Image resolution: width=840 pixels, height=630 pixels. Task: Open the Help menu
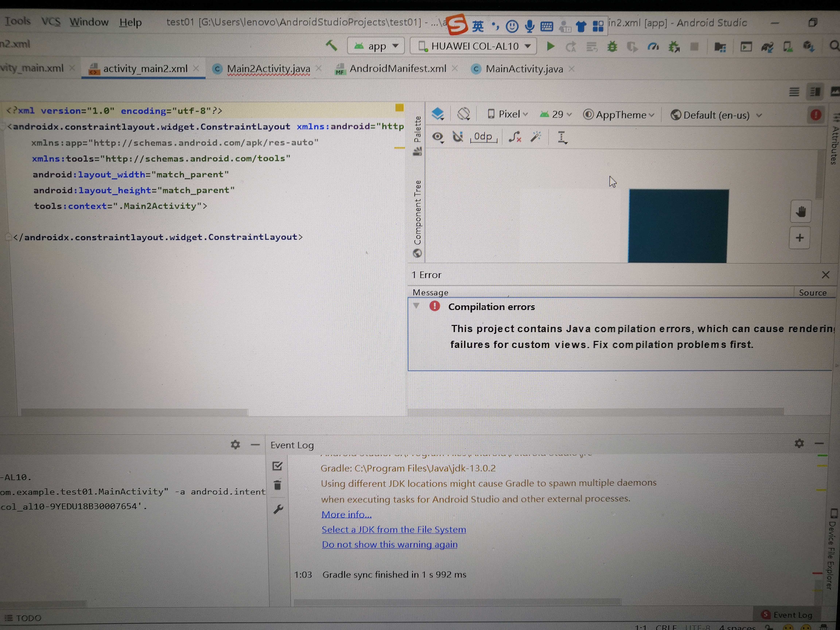pyautogui.click(x=130, y=22)
